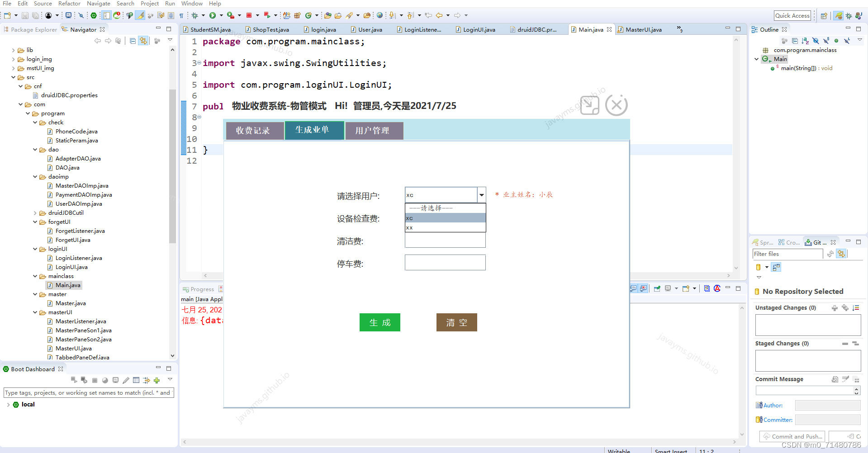Image resolution: width=868 pixels, height=453 pixels.
Task: Click Collapse All in Navigator toolbar
Action: pos(133,41)
